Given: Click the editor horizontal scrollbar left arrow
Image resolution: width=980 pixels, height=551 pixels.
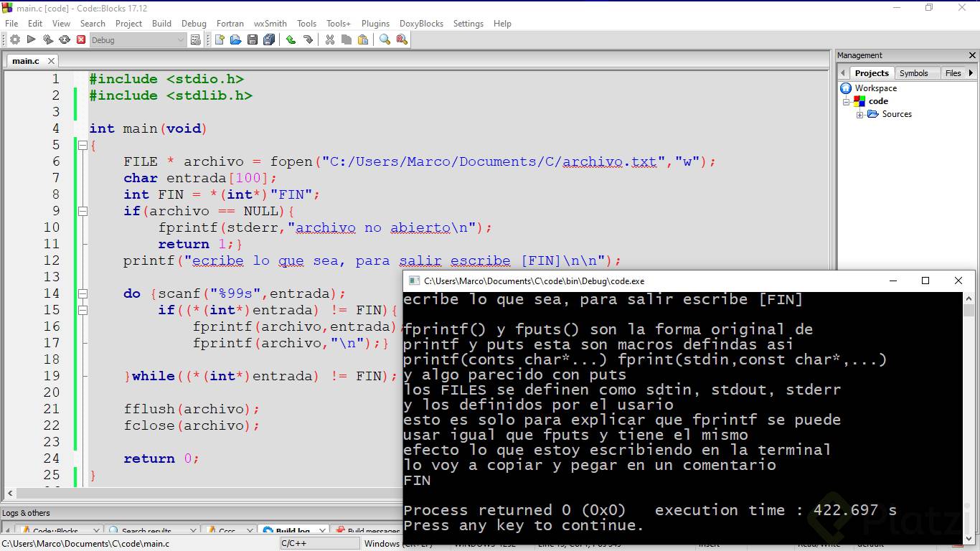Looking at the screenshot, I should pos(10,494).
